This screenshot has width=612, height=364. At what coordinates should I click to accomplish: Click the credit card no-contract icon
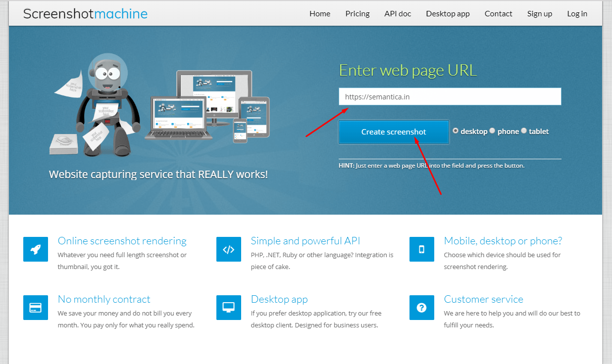(36, 308)
